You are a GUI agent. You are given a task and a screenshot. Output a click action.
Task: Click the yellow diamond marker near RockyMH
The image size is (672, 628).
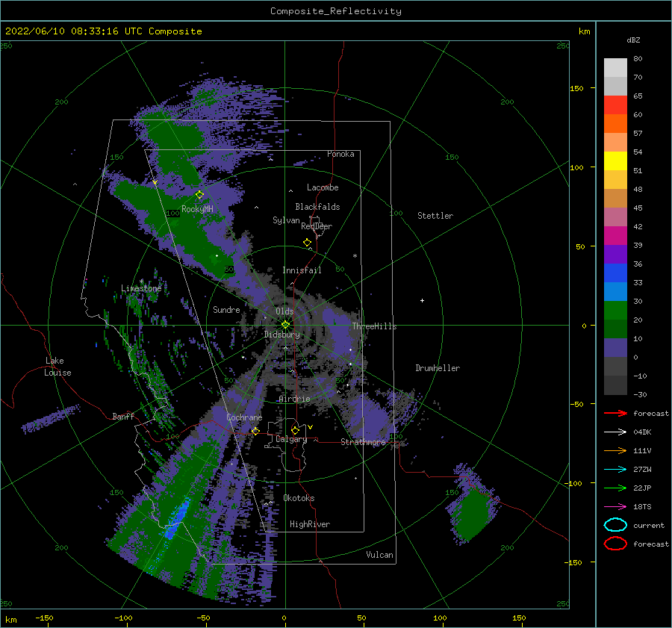tap(199, 195)
